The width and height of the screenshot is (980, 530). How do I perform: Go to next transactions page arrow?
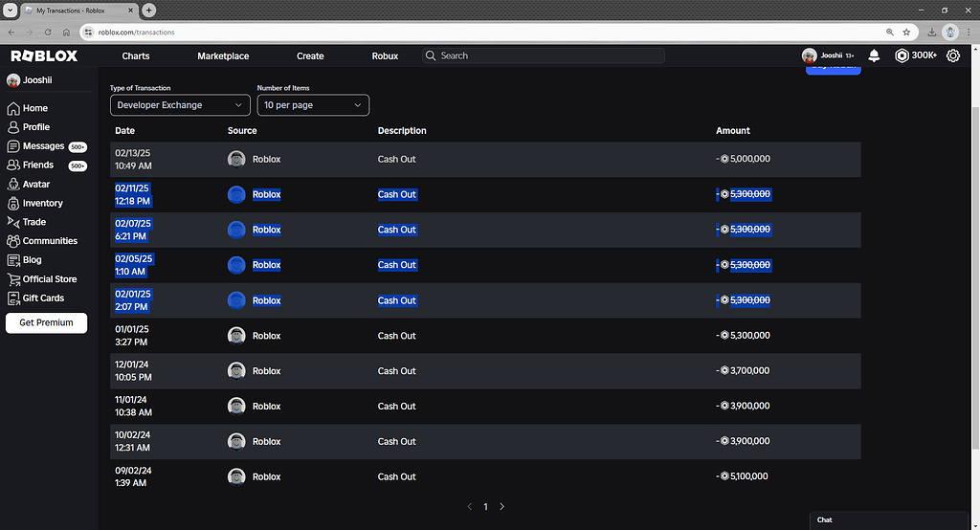click(x=502, y=506)
